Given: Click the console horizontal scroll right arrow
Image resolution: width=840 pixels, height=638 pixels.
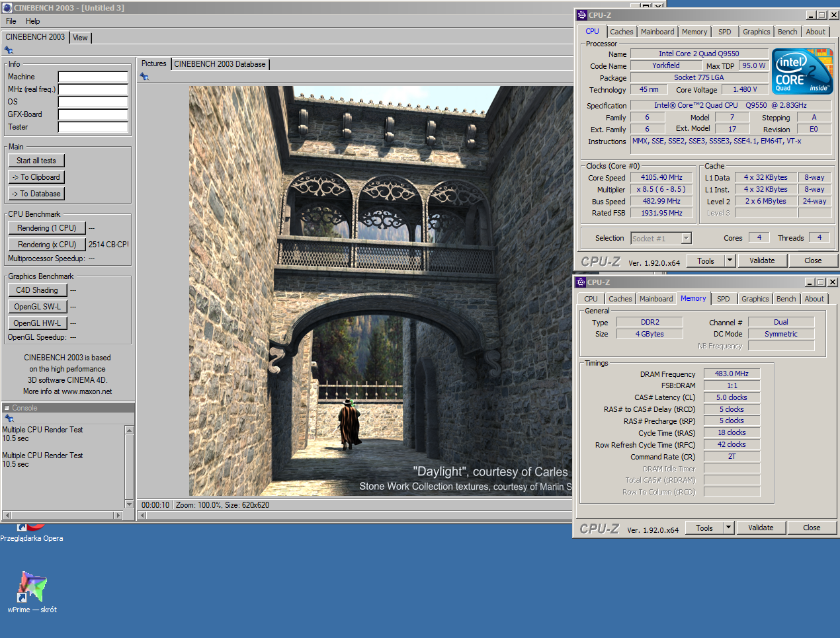Looking at the screenshot, I should click(x=118, y=515).
